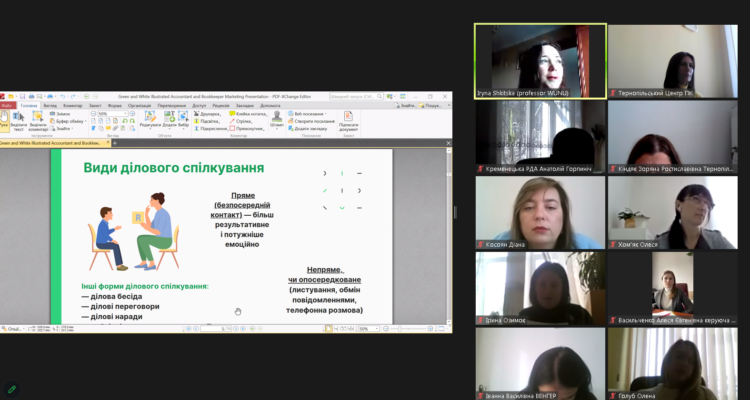Select Хом'як Олеся's video tile
Viewport: 750px width, 400px height.
point(673,212)
